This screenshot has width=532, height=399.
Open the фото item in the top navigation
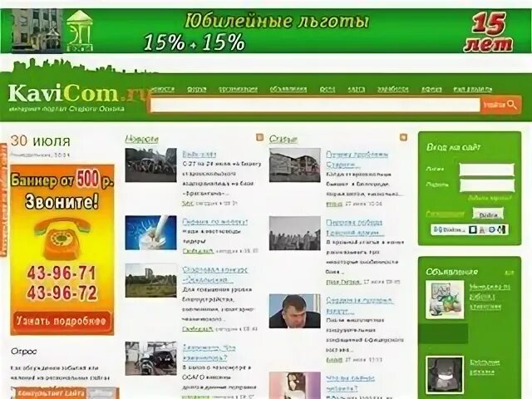pyautogui.click(x=328, y=89)
